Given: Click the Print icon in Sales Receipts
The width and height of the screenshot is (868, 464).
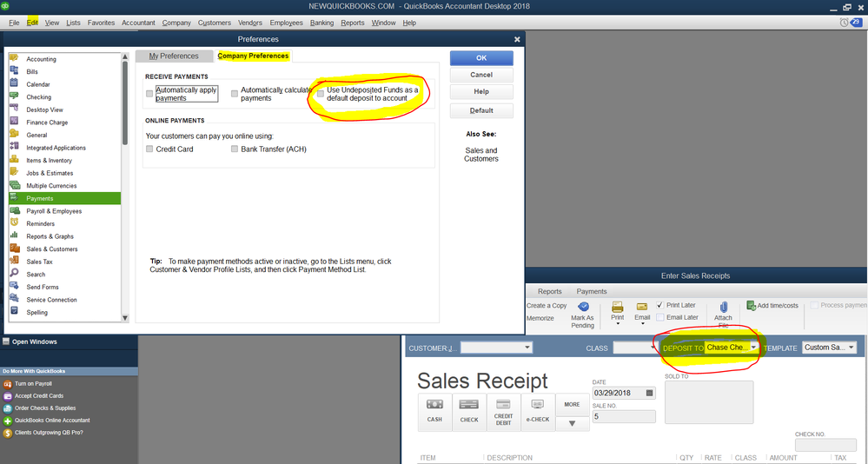Looking at the screenshot, I should coord(617,307).
